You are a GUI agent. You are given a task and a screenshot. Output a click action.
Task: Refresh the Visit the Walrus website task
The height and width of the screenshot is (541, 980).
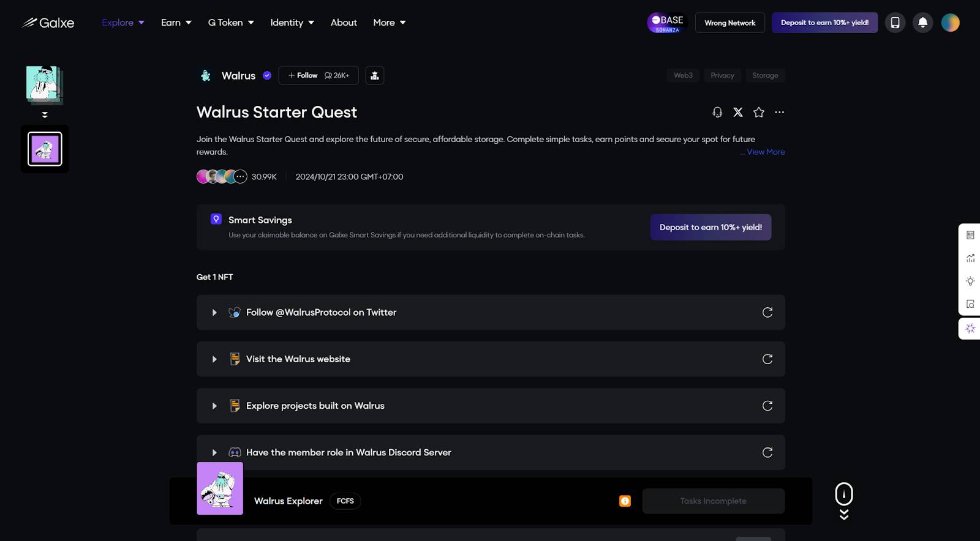(767, 359)
